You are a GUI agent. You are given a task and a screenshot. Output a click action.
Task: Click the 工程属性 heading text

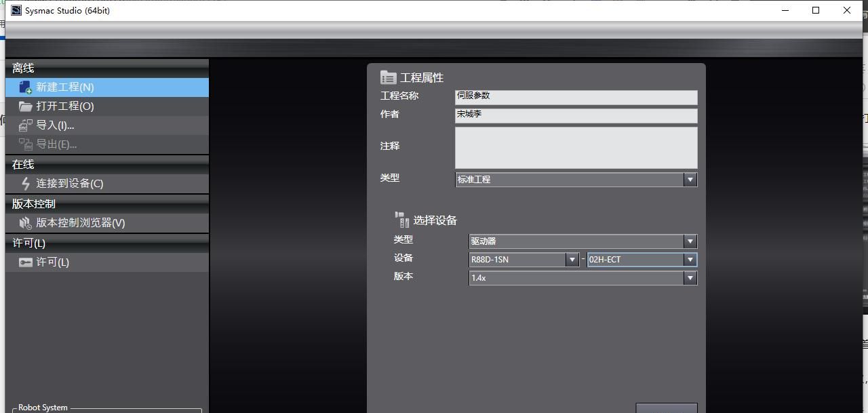422,77
